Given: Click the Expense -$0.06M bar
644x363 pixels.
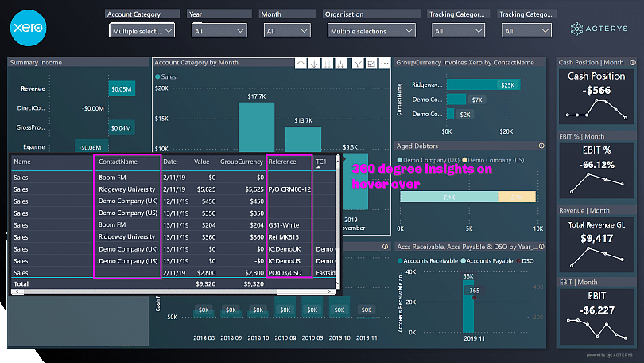Looking at the screenshot, I should (91, 146).
